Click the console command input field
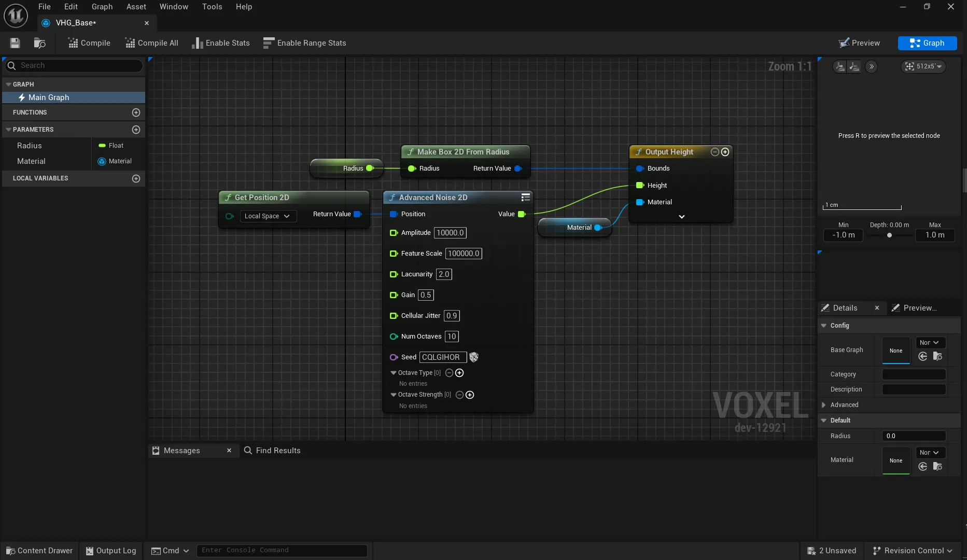Image resolution: width=967 pixels, height=560 pixels. pyautogui.click(x=283, y=550)
